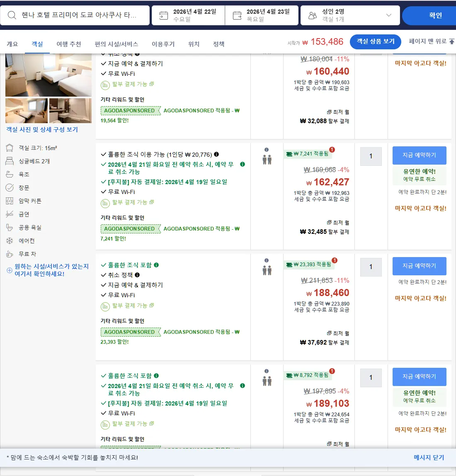Image resolution: width=456 pixels, height=476 pixels.
Task: Click the ₩8,792 적용됨 coupon badge
Action: (x=308, y=375)
